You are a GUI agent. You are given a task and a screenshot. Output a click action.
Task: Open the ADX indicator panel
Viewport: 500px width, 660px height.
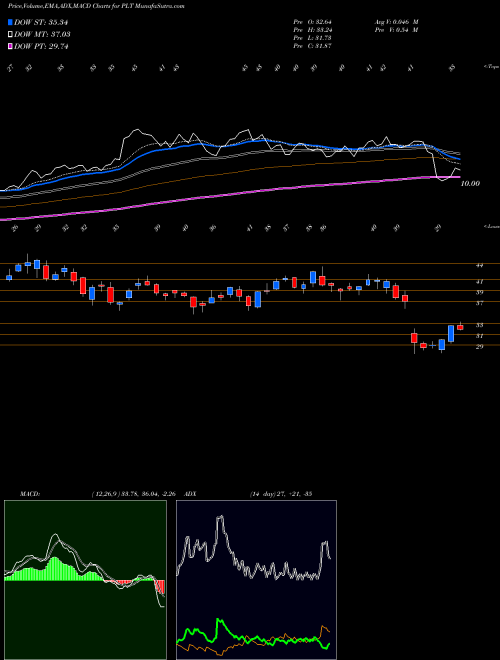pyautogui.click(x=256, y=580)
